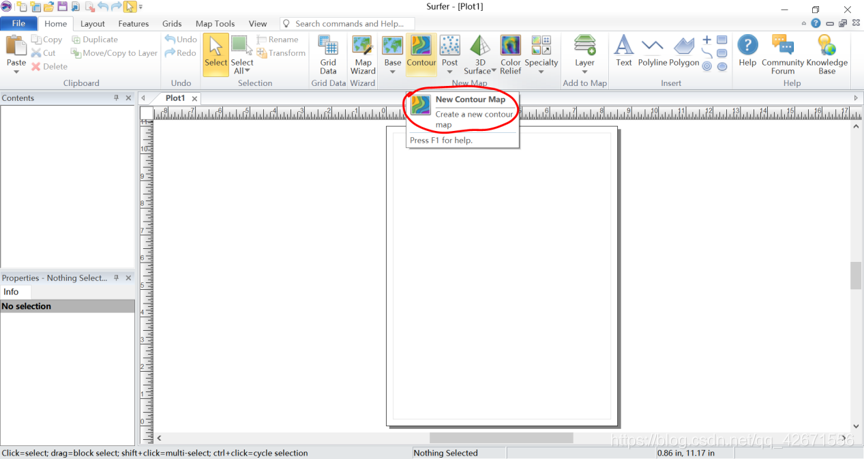Screen dimensions: 864x459
Task: Pick the rectangle shape tool
Action: pyautogui.click(x=722, y=40)
